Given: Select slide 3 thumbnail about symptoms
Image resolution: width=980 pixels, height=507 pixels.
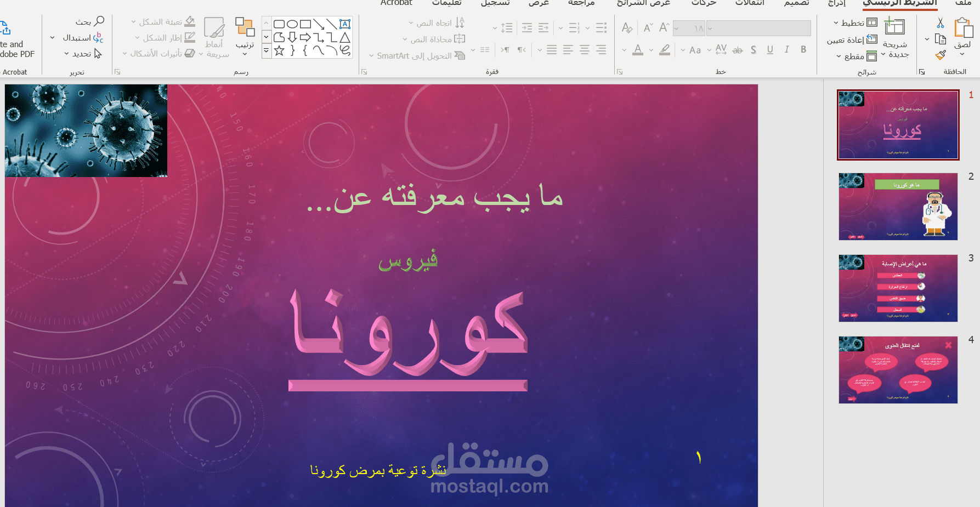Looking at the screenshot, I should click(x=898, y=288).
